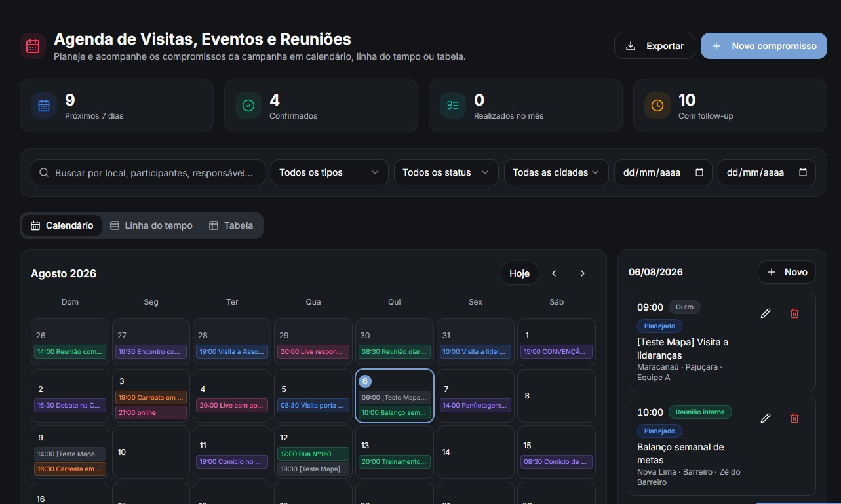Open the 10:00 Balanço sem event chip
841x504 pixels.
pos(395,412)
